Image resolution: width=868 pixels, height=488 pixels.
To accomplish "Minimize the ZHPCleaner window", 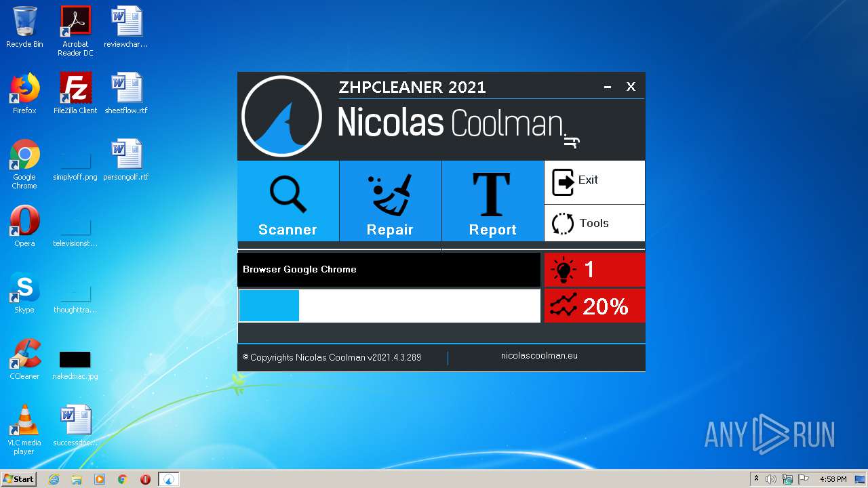I will pos(608,87).
